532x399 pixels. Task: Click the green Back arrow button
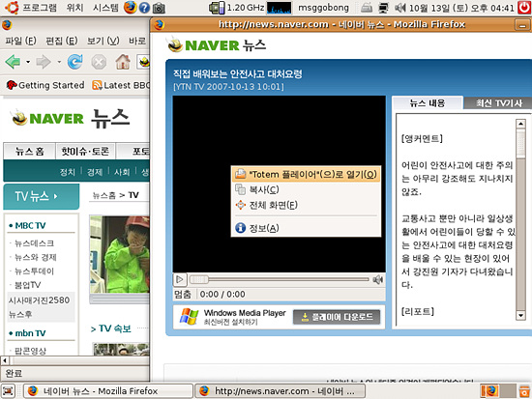pos(13,62)
